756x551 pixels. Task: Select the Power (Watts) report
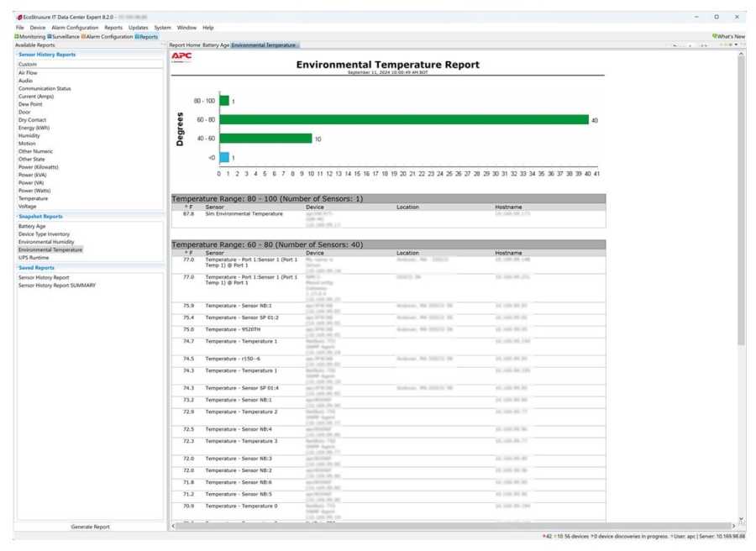[34, 191]
